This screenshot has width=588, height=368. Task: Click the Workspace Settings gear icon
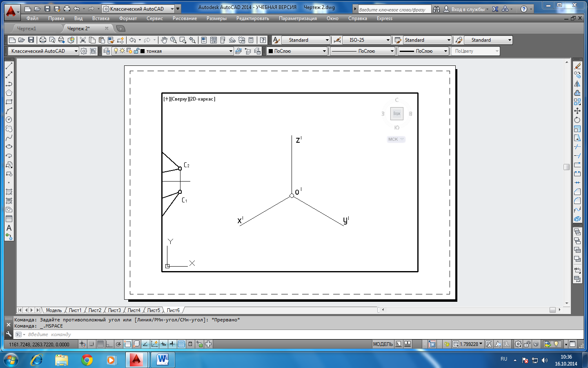[x=84, y=51]
